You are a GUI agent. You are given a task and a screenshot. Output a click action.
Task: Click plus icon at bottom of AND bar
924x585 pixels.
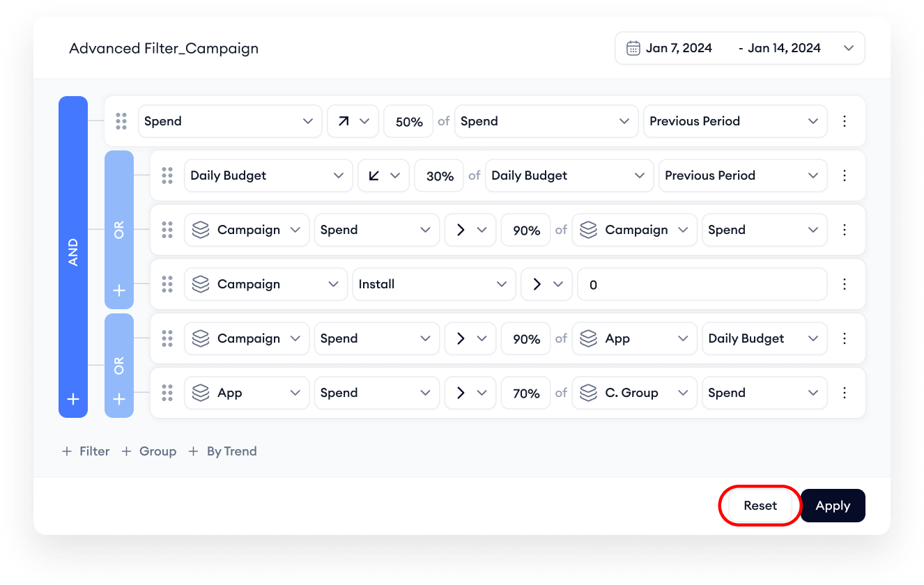point(73,399)
